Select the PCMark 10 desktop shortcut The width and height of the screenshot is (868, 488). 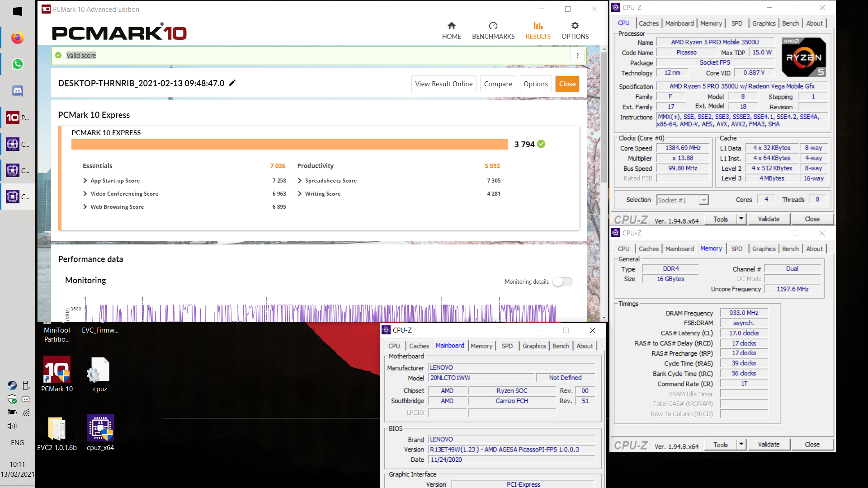point(57,374)
